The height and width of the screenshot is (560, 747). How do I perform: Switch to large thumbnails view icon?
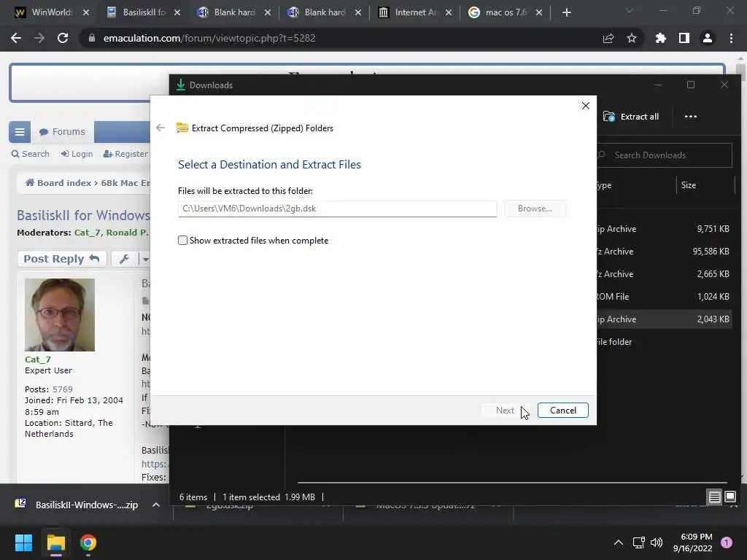point(730,497)
